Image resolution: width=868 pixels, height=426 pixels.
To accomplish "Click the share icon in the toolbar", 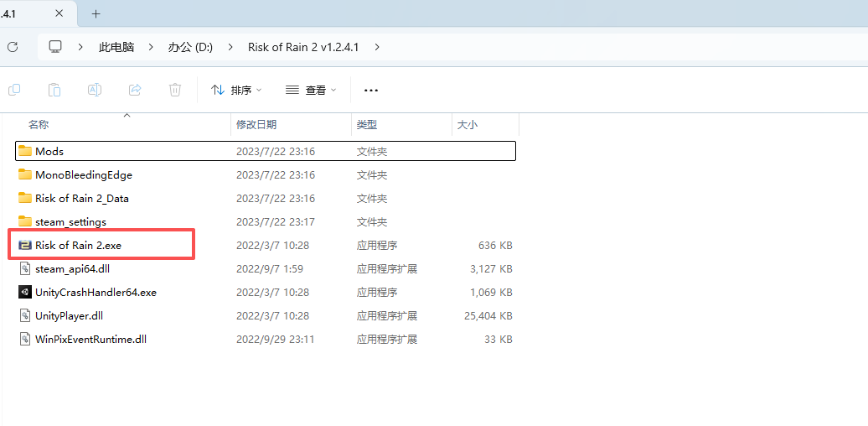I will click(x=135, y=90).
